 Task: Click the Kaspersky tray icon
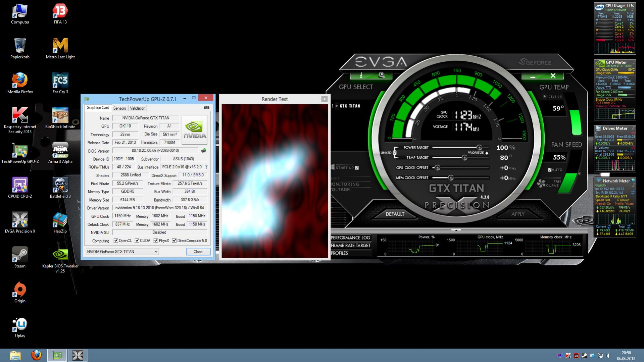coord(568,356)
